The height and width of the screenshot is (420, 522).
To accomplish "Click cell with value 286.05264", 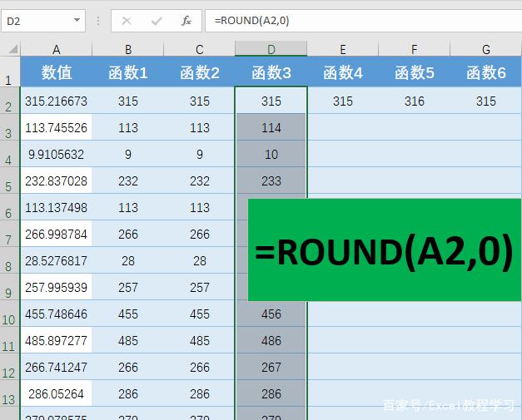I will tap(57, 393).
